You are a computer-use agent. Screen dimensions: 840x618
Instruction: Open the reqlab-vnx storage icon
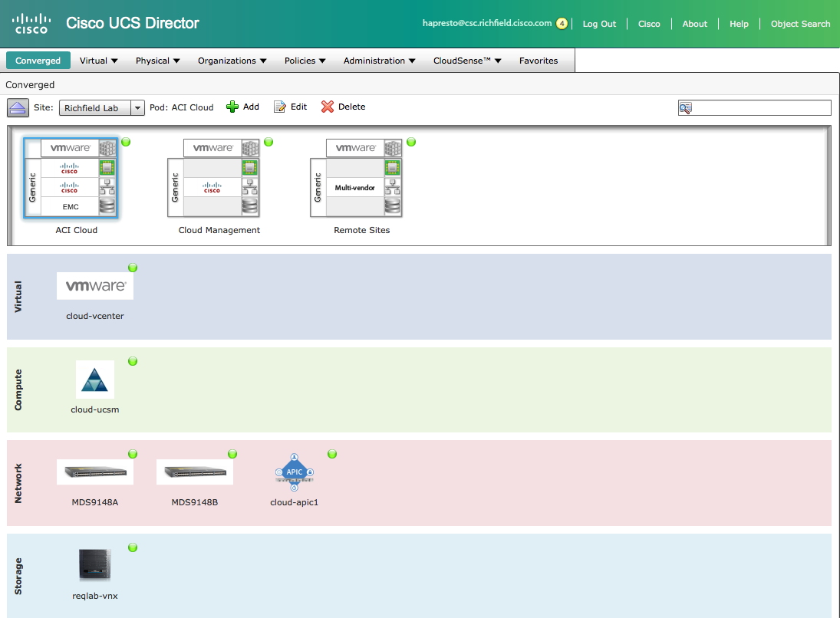click(x=95, y=565)
